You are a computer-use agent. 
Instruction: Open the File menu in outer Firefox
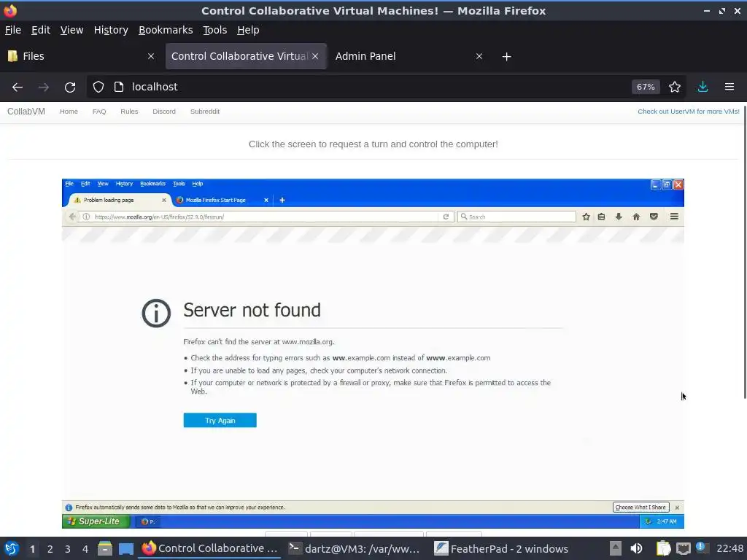pyautogui.click(x=13, y=30)
